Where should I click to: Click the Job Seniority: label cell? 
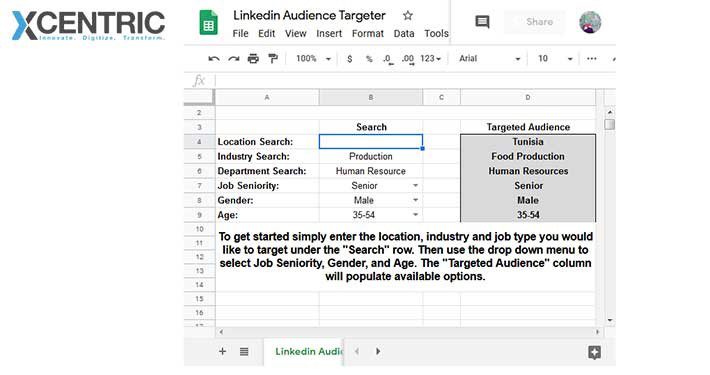(x=267, y=186)
